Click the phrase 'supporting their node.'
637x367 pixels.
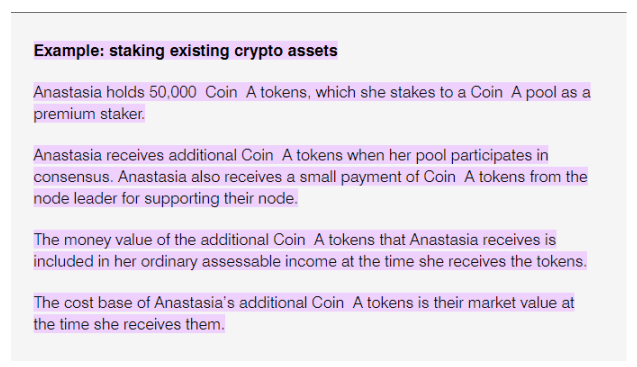[x=221, y=199]
